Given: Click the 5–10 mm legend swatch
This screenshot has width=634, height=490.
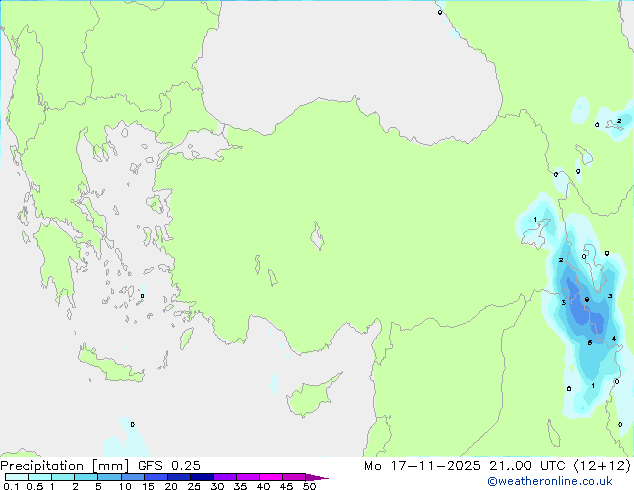Looking at the screenshot, I should (110, 477).
